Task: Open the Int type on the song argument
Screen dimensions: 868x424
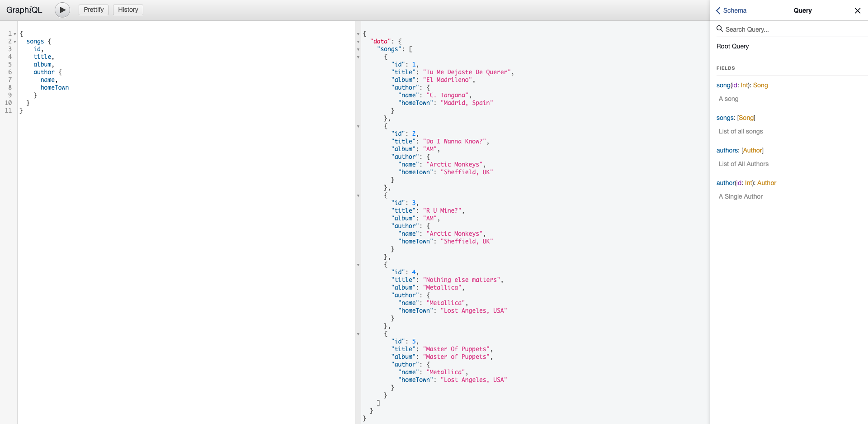Action: (744, 85)
